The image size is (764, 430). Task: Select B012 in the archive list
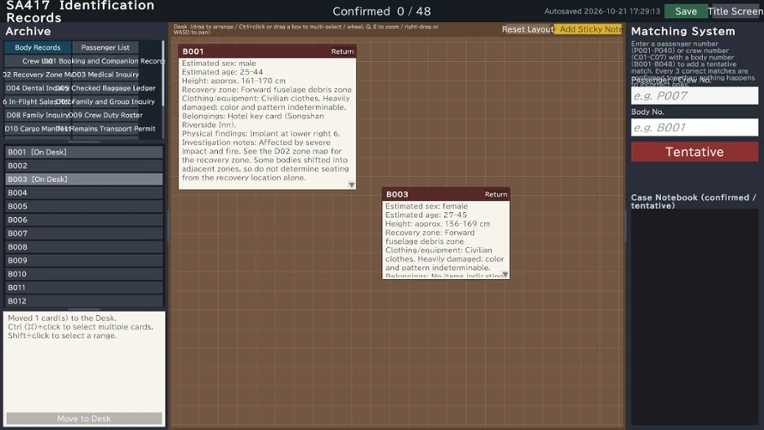[x=84, y=301]
